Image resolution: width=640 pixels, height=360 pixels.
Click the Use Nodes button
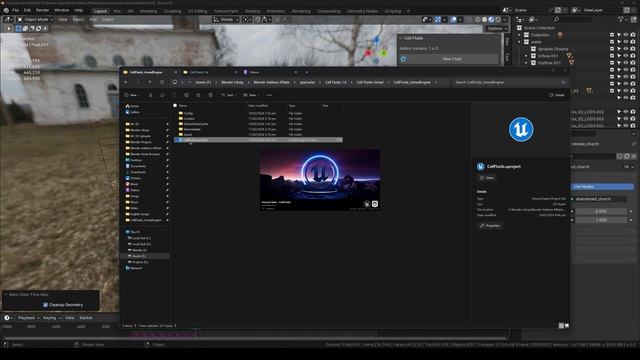[x=602, y=187]
